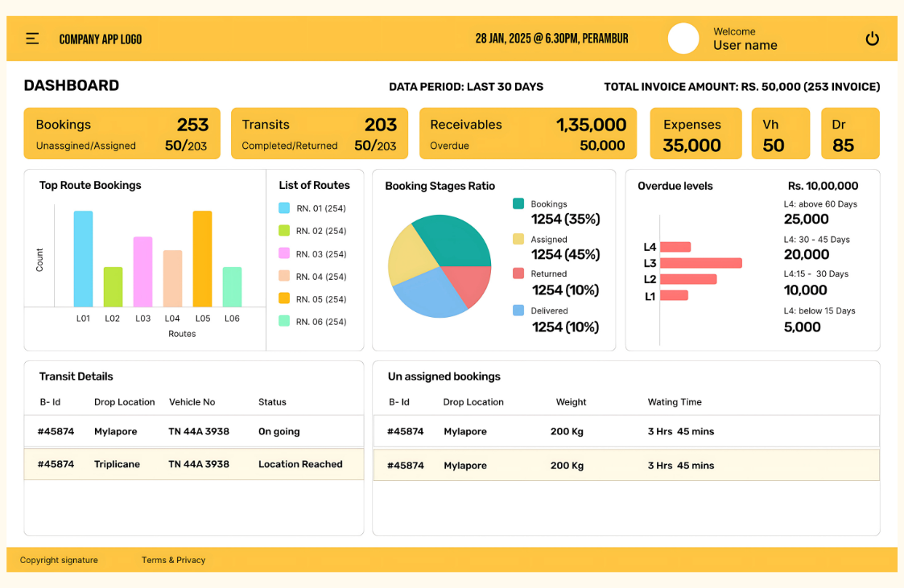The height and width of the screenshot is (588, 904).
Task: Open the Receivables summary card
Action: point(528,134)
